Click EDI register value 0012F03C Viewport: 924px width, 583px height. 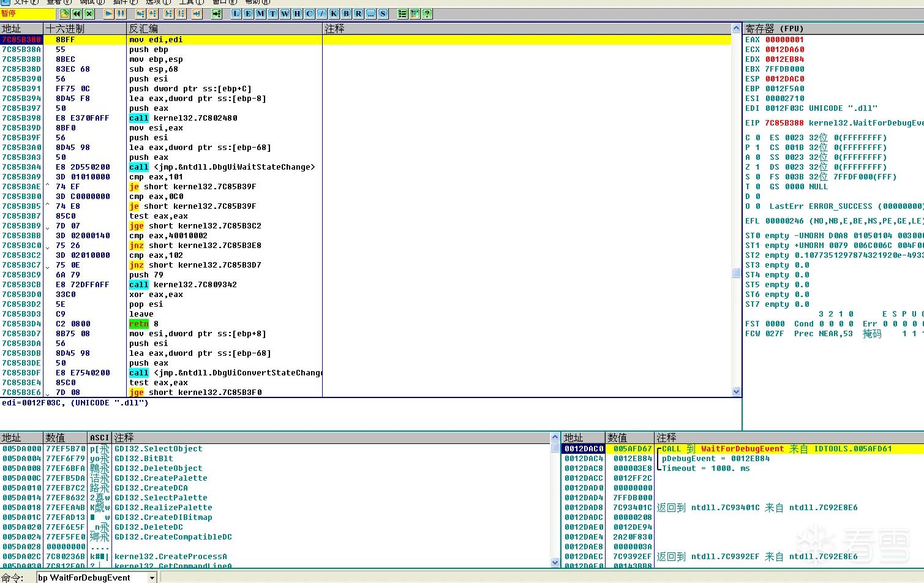784,108
